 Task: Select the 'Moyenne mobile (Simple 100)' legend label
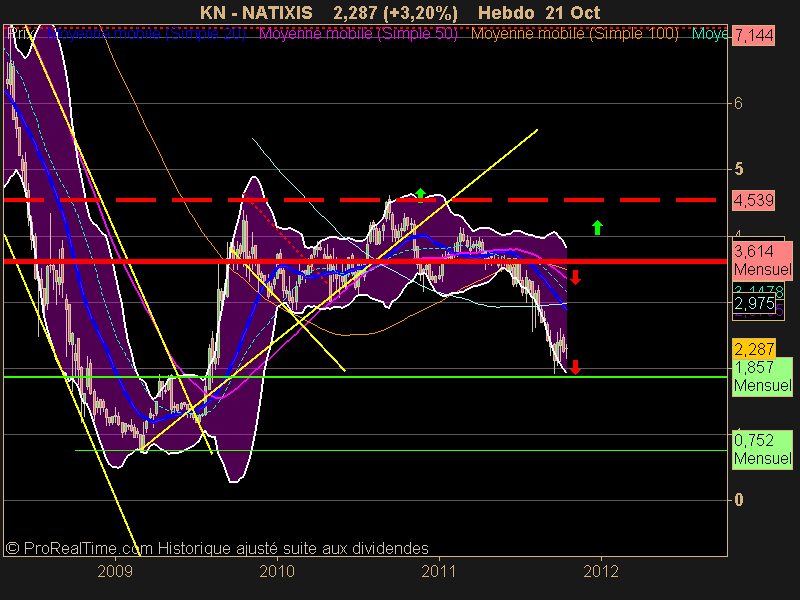574,34
